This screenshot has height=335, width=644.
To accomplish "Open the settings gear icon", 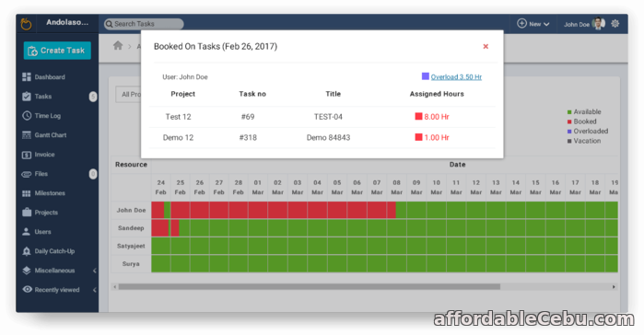I will point(615,23).
